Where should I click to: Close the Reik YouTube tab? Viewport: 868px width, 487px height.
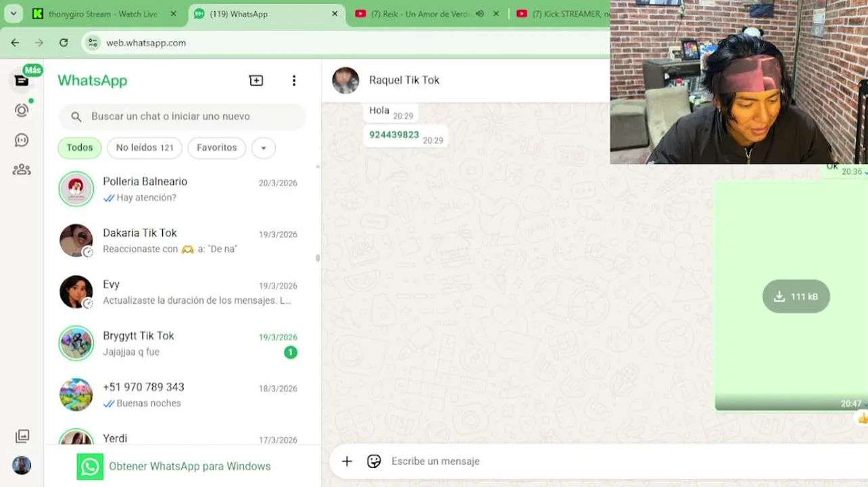tap(497, 14)
